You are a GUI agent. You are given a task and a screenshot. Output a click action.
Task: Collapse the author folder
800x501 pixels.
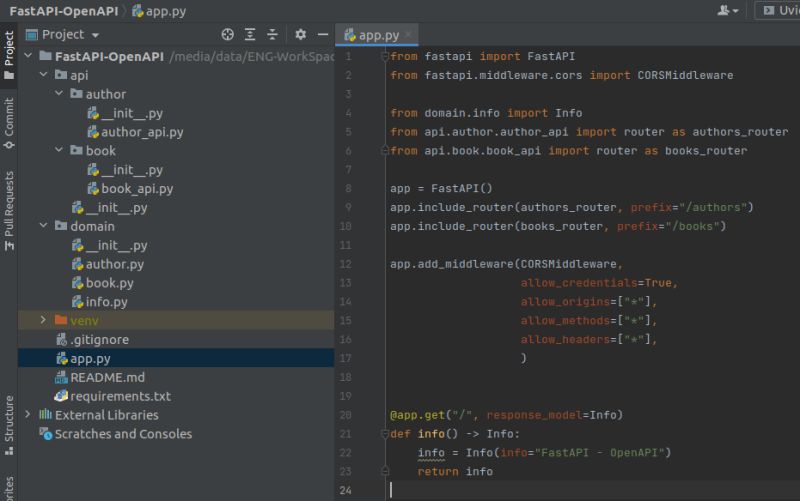tap(59, 93)
